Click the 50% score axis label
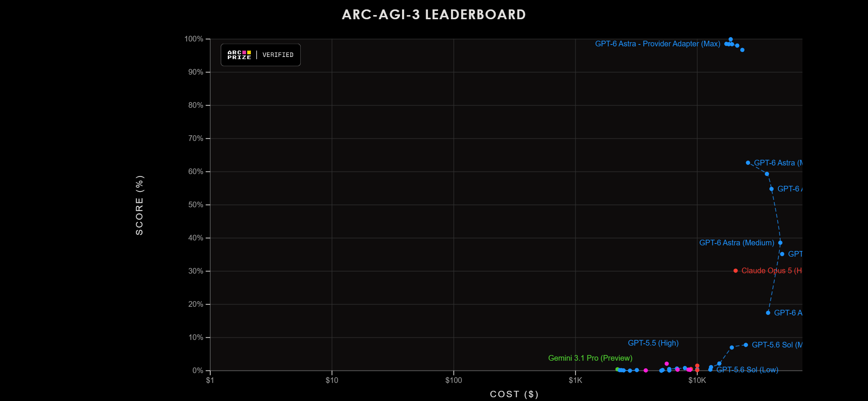This screenshot has width=868, height=401. [x=196, y=205]
